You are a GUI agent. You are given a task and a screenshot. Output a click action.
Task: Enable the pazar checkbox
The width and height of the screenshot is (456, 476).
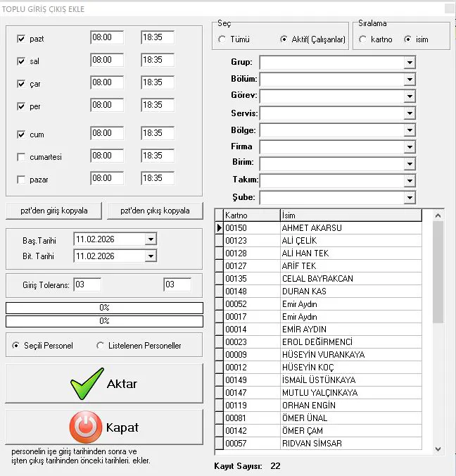(x=21, y=180)
